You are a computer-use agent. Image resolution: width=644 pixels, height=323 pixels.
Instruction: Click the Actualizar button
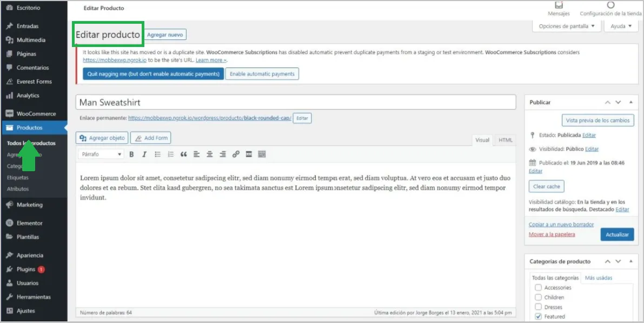(617, 234)
